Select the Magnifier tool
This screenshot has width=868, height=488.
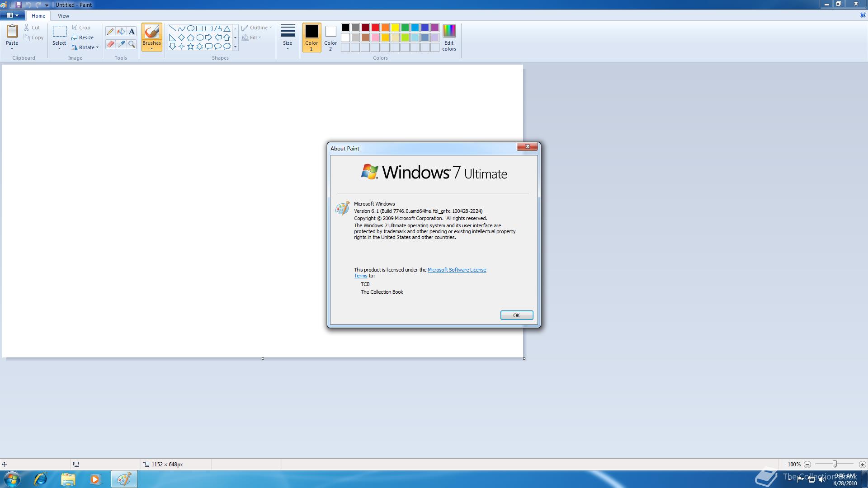pyautogui.click(x=132, y=44)
